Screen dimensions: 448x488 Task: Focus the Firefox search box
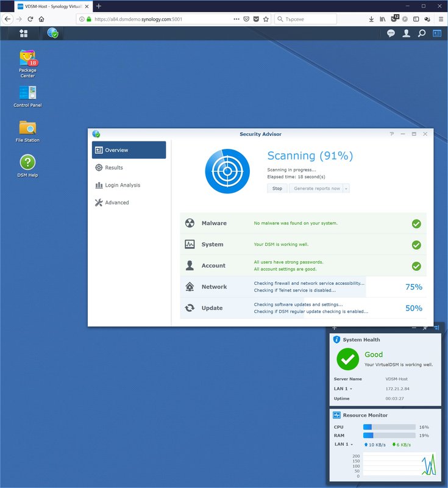305,19
